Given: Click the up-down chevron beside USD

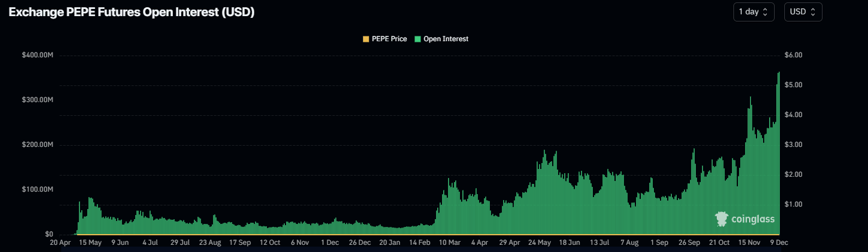Looking at the screenshot, I should (x=814, y=12).
